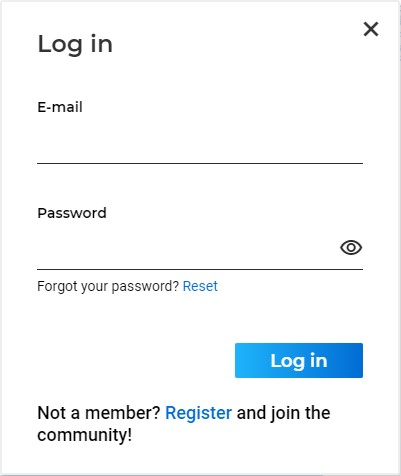
Task: Click the "Not a member?" text
Action: point(99,413)
